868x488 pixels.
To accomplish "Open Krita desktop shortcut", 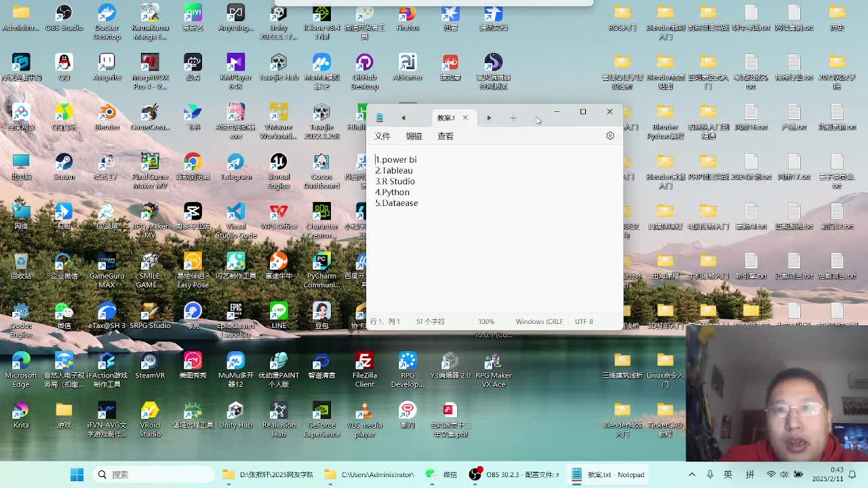I will 21,414.
